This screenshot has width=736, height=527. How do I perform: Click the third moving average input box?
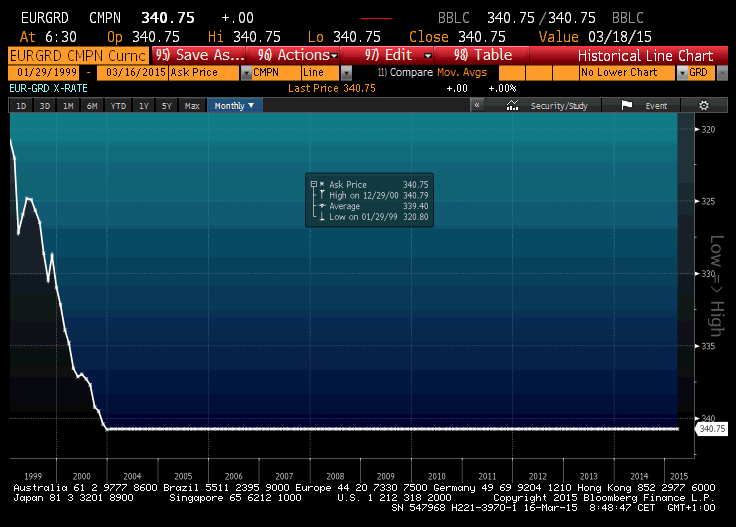pyautogui.click(x=566, y=73)
